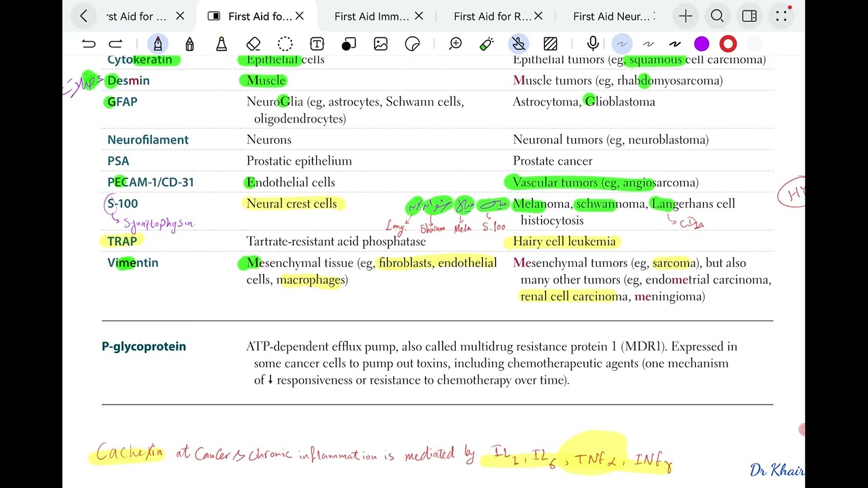Select the highlighter tool
Screen dimensions: 868x488
(222, 44)
